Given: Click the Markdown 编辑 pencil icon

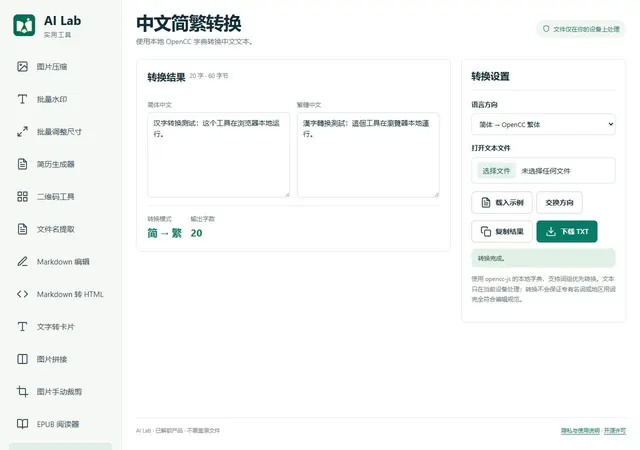Looking at the screenshot, I should tap(22, 261).
